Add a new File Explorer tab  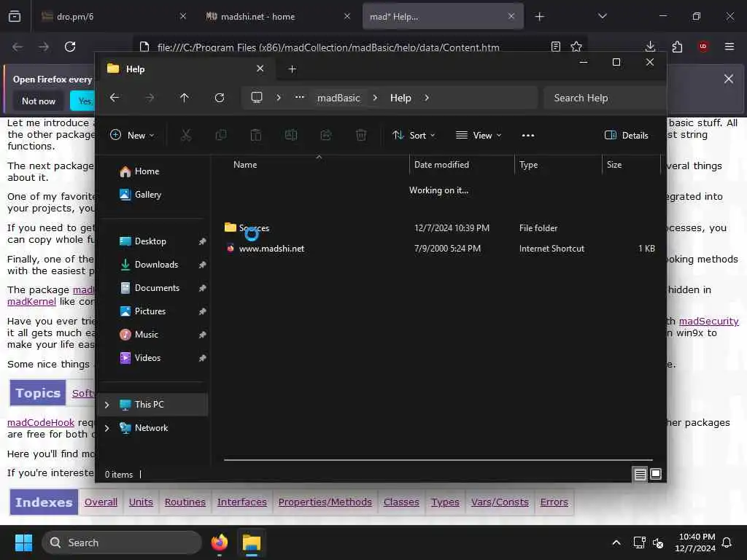click(292, 69)
